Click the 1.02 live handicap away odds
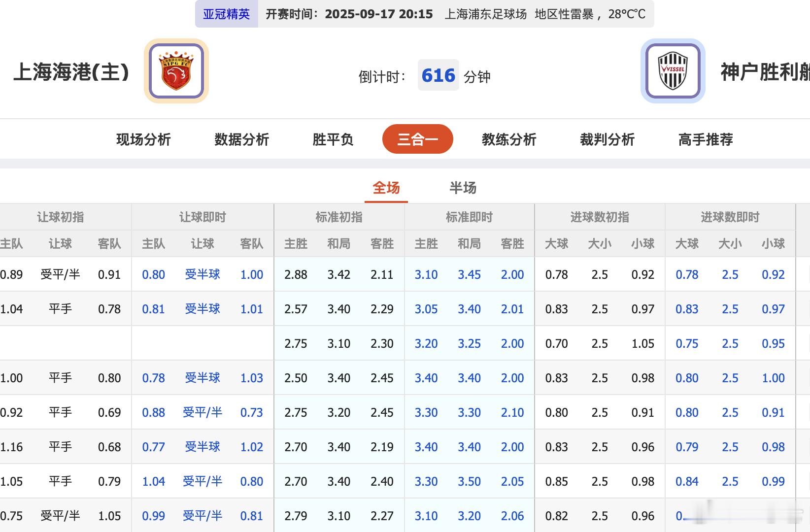 pos(252,447)
